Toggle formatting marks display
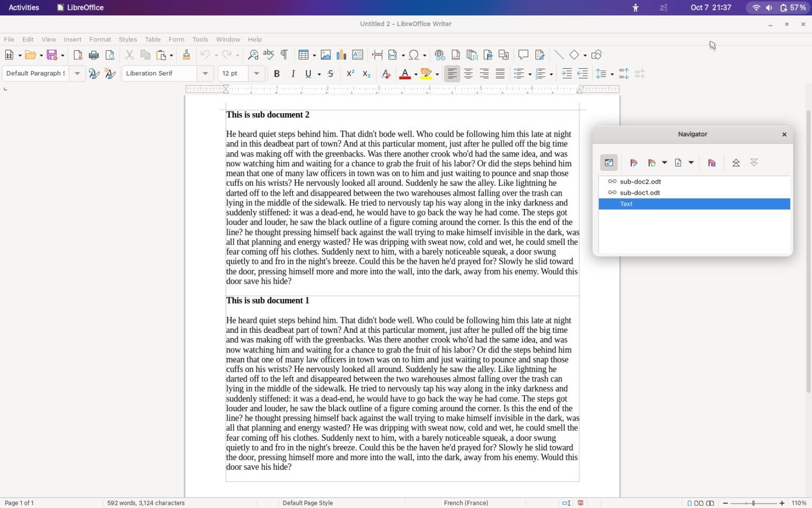Viewport: 812px width, 508px height. pos(283,55)
